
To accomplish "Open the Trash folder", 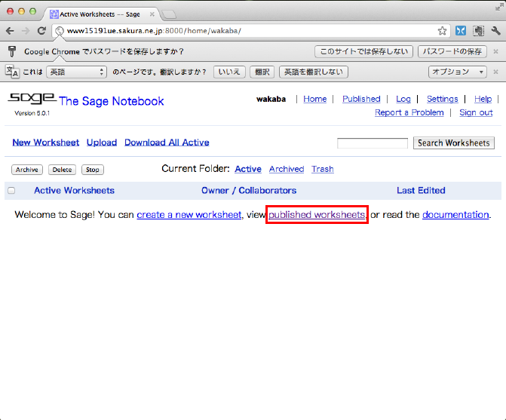I will click(323, 169).
